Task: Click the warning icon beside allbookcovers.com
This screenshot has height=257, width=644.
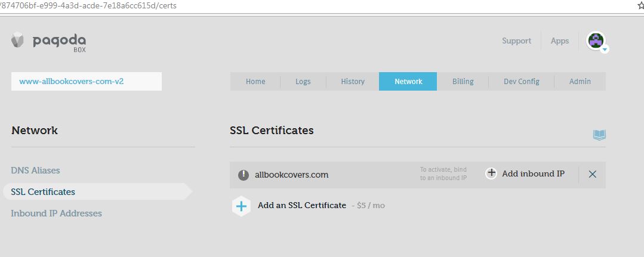Action: 244,175
